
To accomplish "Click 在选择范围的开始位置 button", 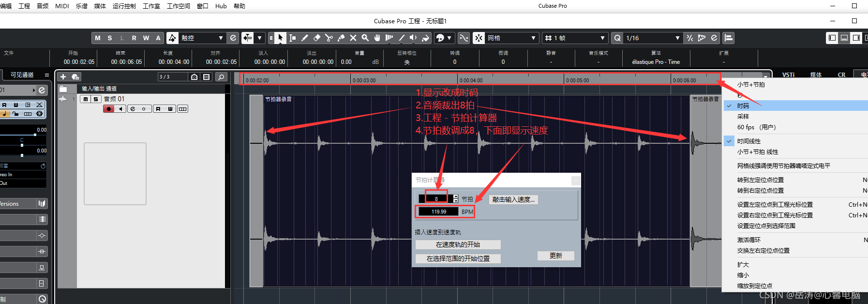I will [x=458, y=258].
